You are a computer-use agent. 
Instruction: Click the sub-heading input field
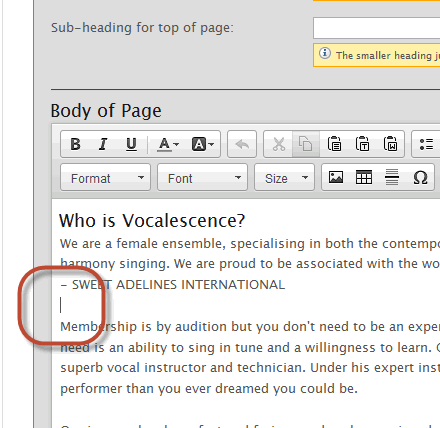[377, 28]
